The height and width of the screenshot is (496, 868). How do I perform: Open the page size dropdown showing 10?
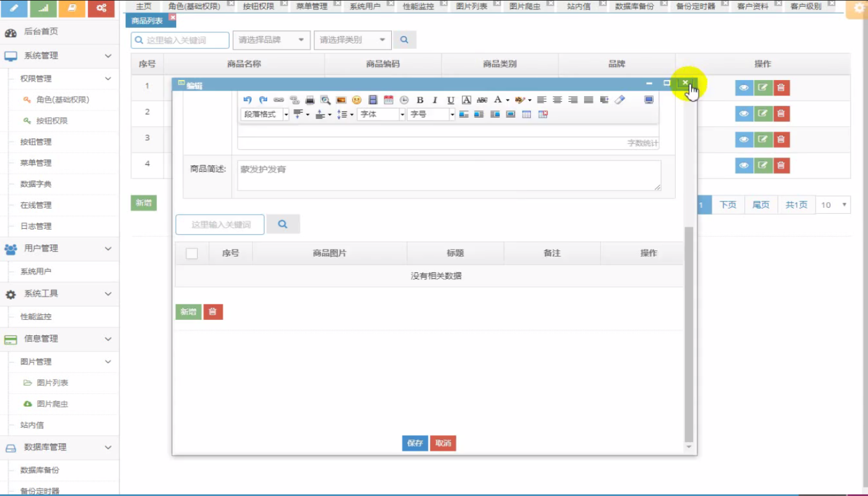tap(834, 205)
